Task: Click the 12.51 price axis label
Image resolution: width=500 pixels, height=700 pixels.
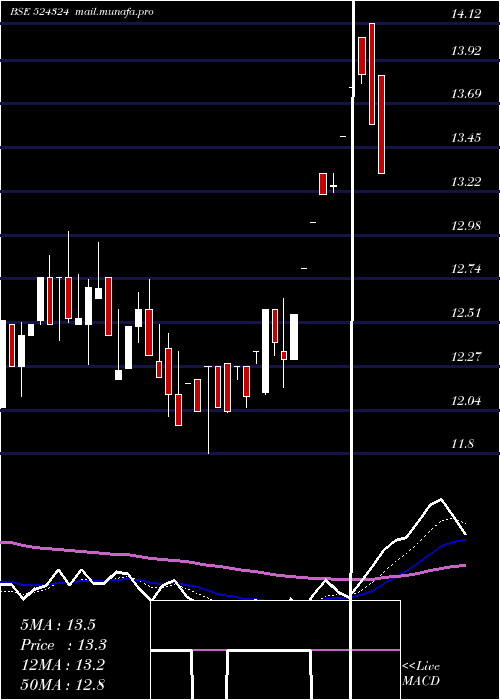Action: tap(466, 313)
